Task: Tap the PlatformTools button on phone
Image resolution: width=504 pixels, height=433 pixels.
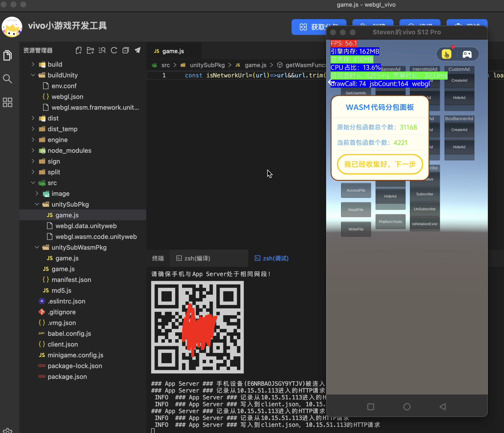Action: 390,222
